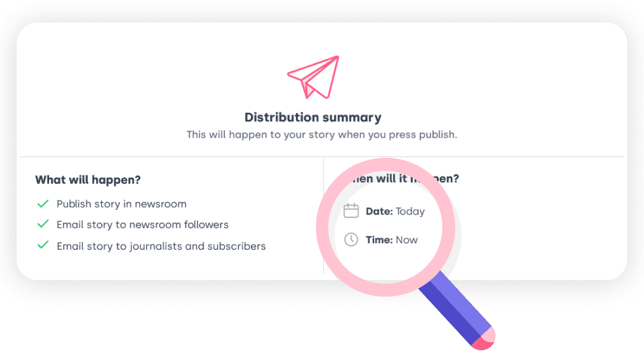Click Email story to newsroom followers text
The height and width of the screenshot is (356, 644).
[143, 225]
